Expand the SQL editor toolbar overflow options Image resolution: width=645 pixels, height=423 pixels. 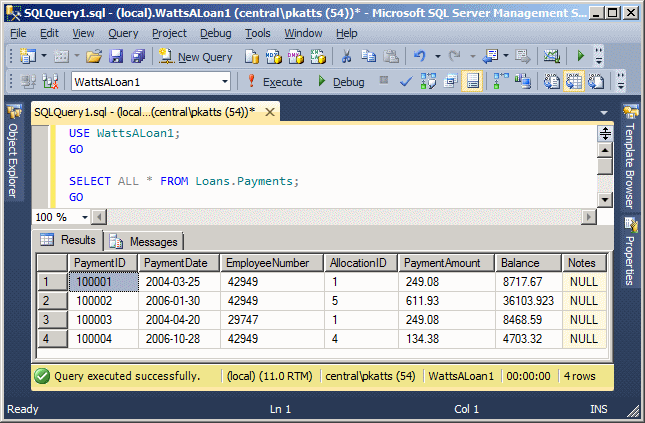pos(620,81)
